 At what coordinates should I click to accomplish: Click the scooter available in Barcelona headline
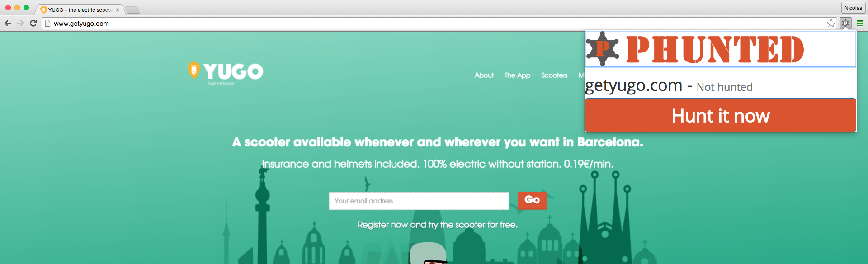pyautogui.click(x=438, y=142)
